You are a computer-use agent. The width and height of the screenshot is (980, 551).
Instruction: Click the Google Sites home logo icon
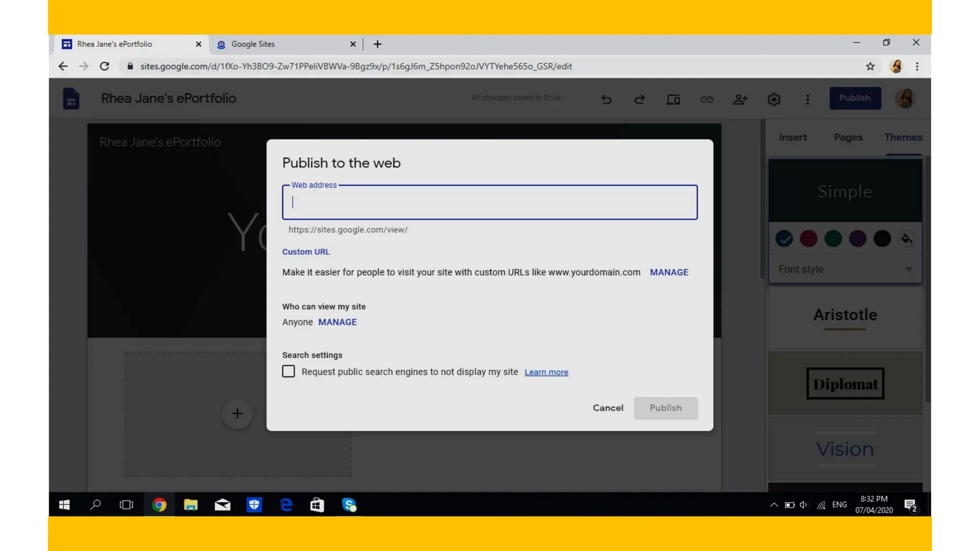[x=71, y=99]
